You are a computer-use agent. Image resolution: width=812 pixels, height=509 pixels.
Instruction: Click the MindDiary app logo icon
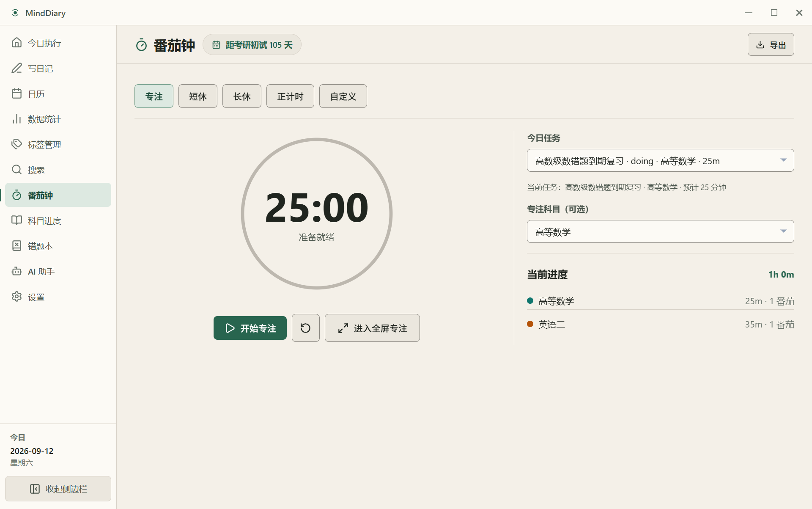[x=15, y=13]
